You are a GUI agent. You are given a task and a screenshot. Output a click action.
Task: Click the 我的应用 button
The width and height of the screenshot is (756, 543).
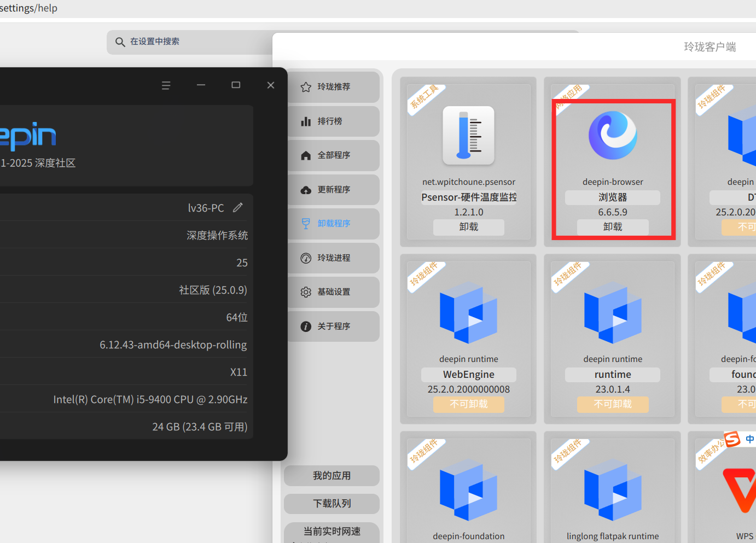(x=332, y=476)
